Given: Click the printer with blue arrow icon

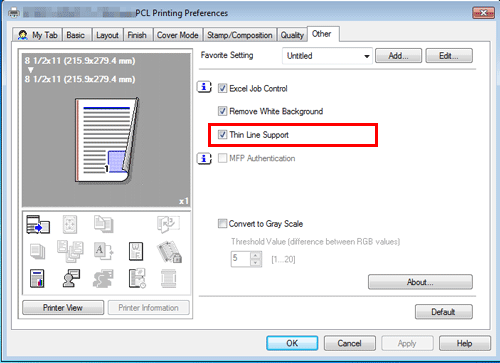Looking at the screenshot, I should [38, 224].
